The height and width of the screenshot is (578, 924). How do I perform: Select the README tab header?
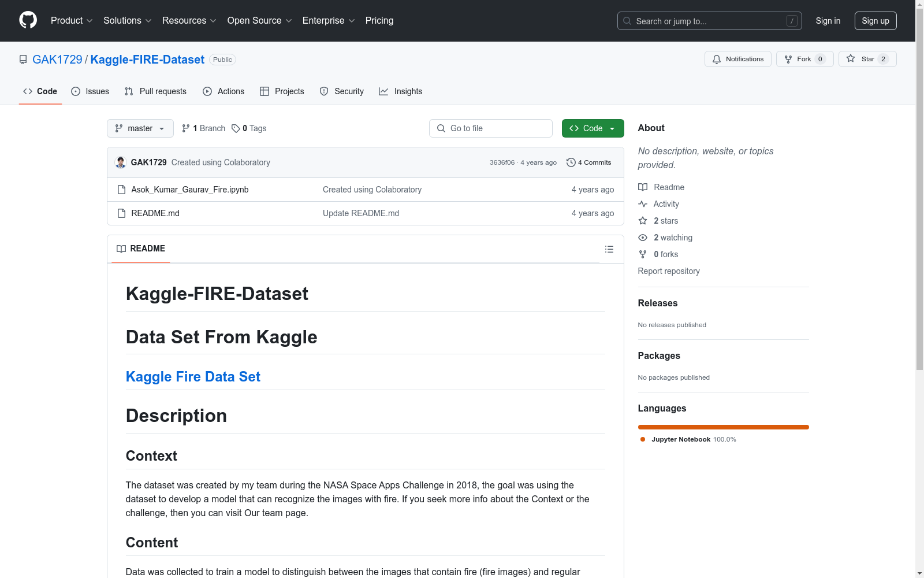point(141,249)
